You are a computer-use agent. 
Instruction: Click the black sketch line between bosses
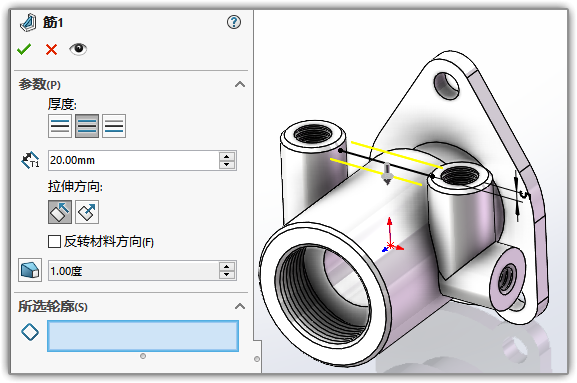386,163
